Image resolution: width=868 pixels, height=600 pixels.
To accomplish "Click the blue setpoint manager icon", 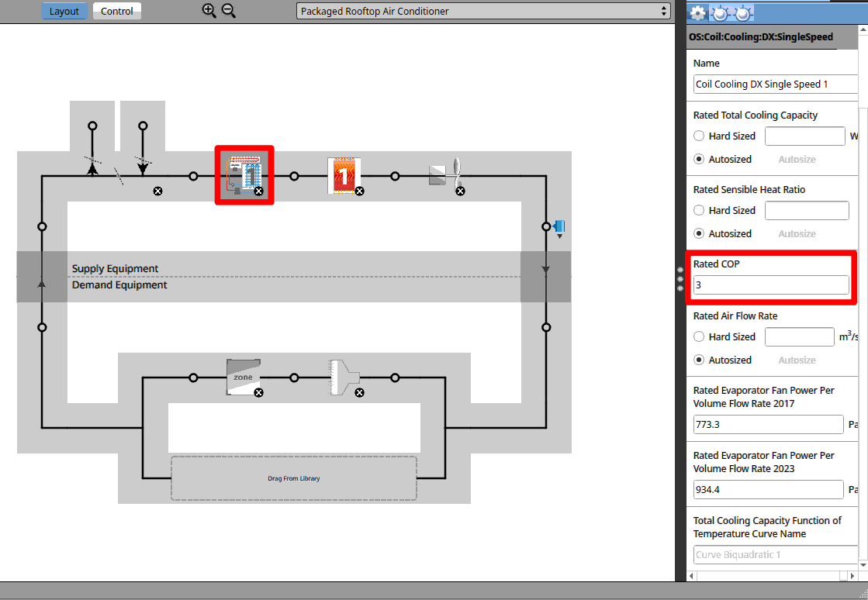I will point(558,226).
